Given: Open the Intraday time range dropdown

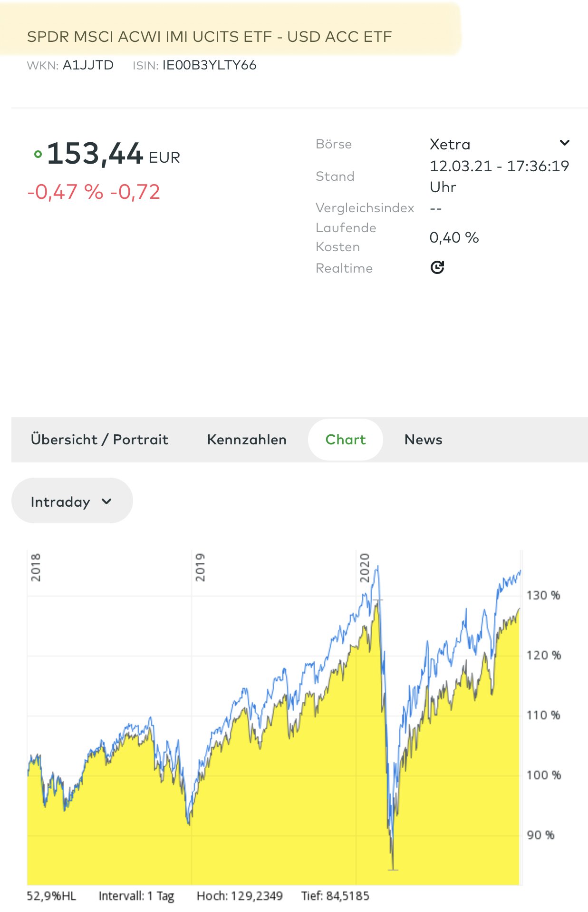Looking at the screenshot, I should 72,501.
